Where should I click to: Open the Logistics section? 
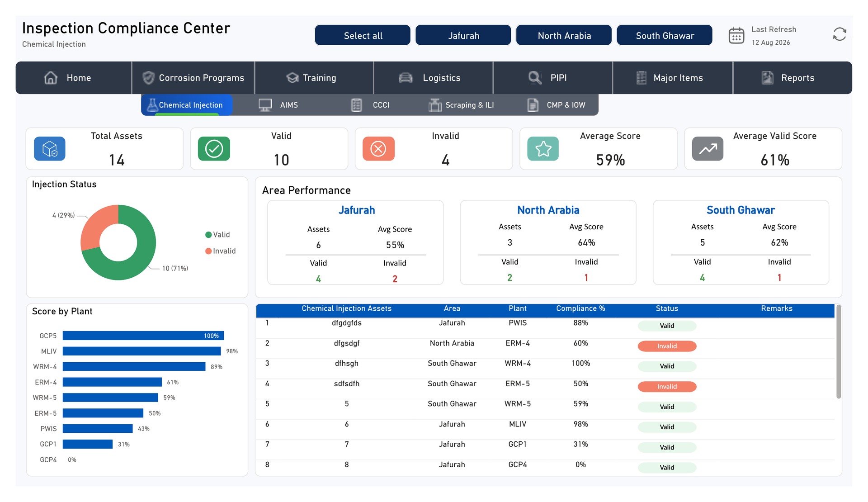[434, 78]
